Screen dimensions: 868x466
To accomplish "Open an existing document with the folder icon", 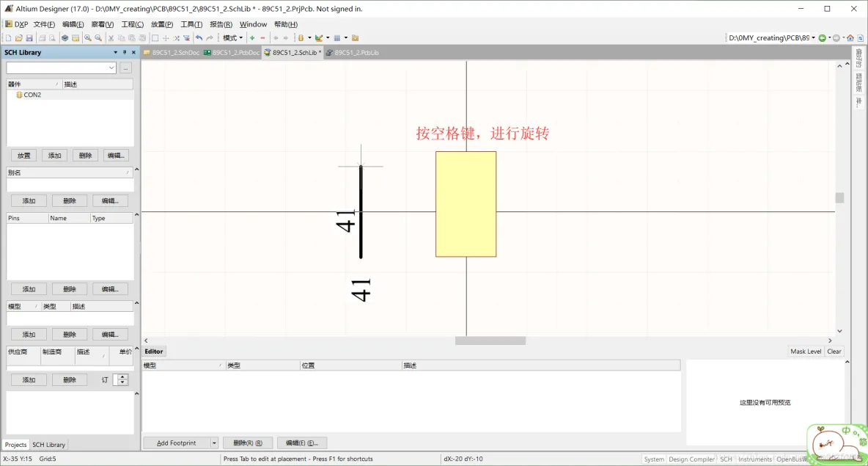I will click(x=19, y=38).
